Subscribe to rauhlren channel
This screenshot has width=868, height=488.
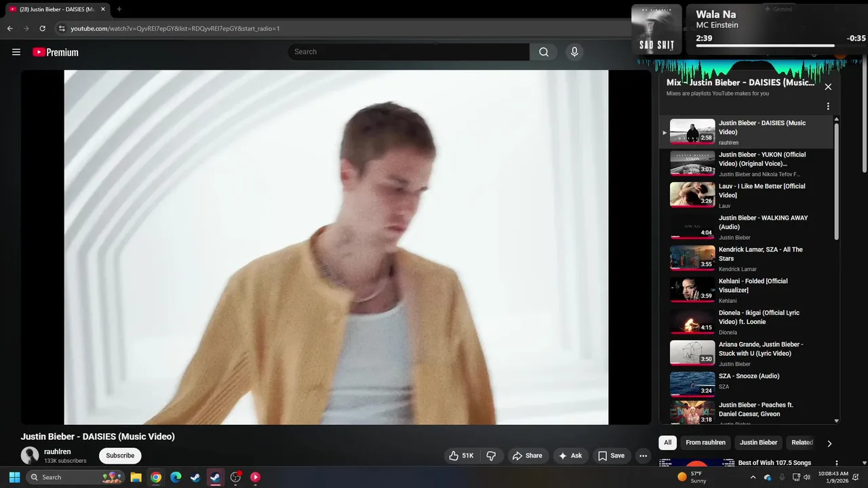(120, 456)
